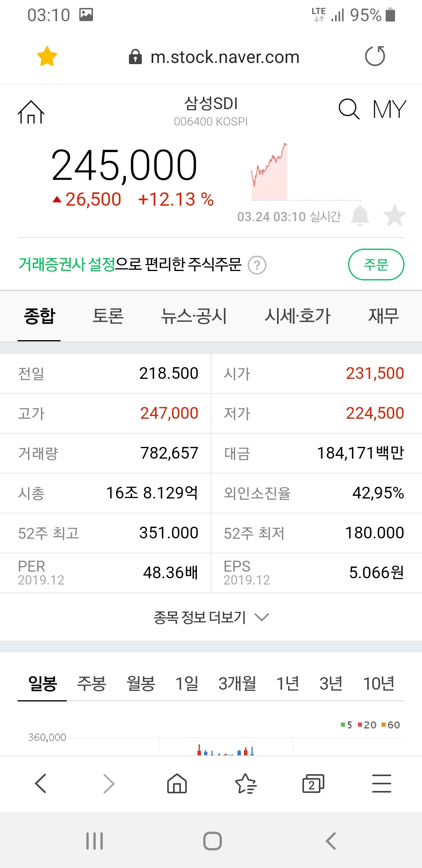422x868 pixels.
Task: Open browser tabs counter icon
Action: point(313,784)
